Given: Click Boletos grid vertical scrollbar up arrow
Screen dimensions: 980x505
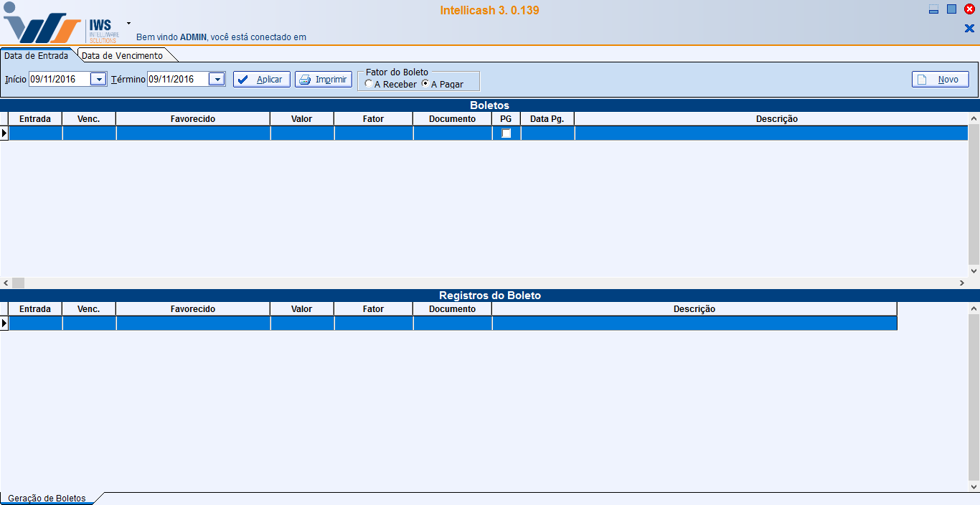Looking at the screenshot, I should (974, 118).
